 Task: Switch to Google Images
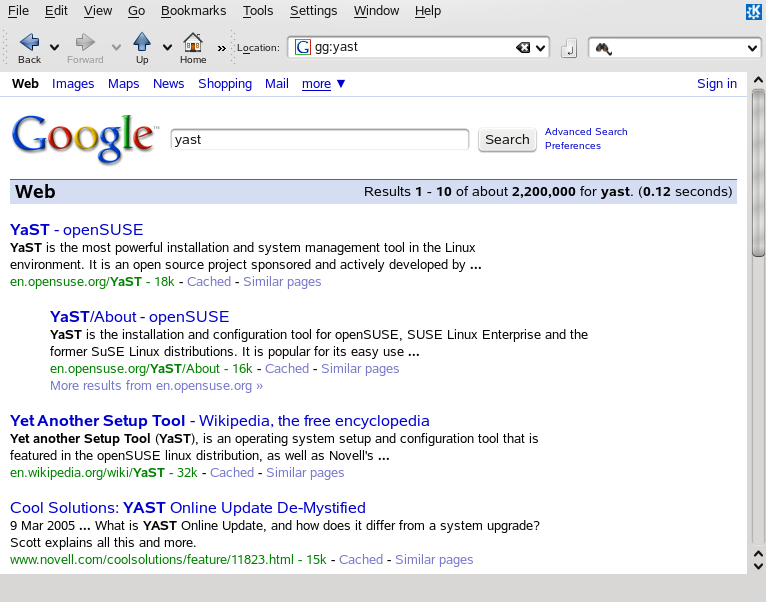click(73, 84)
